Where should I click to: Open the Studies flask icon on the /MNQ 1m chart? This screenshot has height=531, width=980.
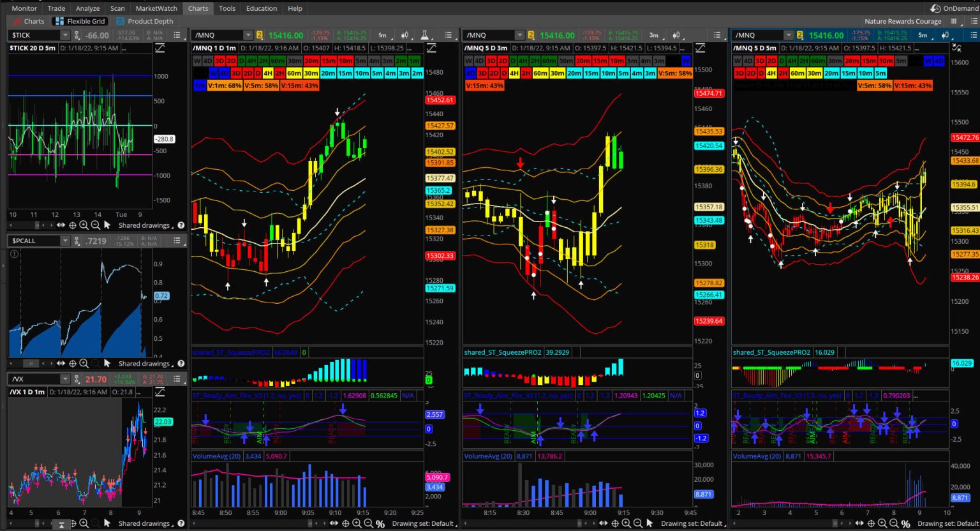[424, 36]
